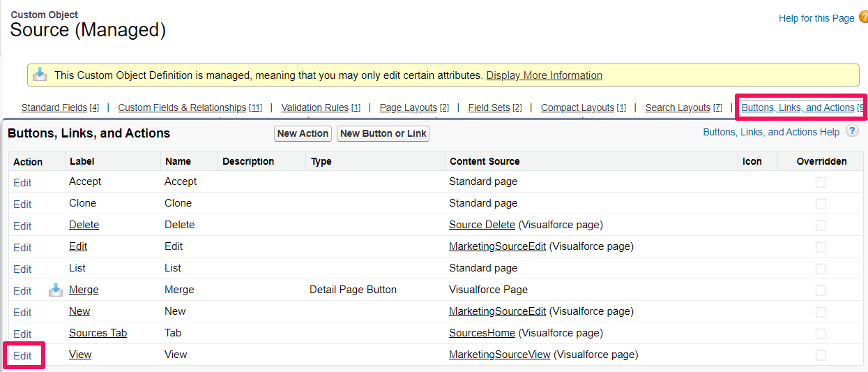
Task: Click Edit action for the List row
Action: point(22,269)
